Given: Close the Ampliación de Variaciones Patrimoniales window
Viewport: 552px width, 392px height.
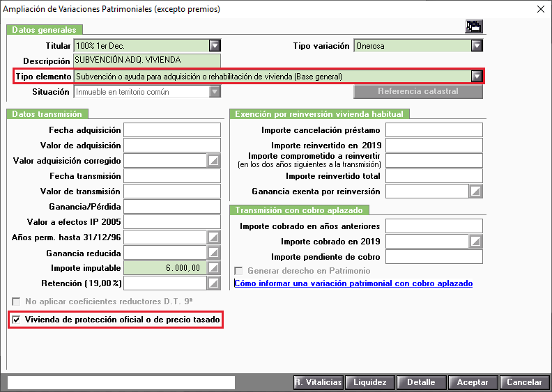Looking at the screenshot, I should [541, 9].
